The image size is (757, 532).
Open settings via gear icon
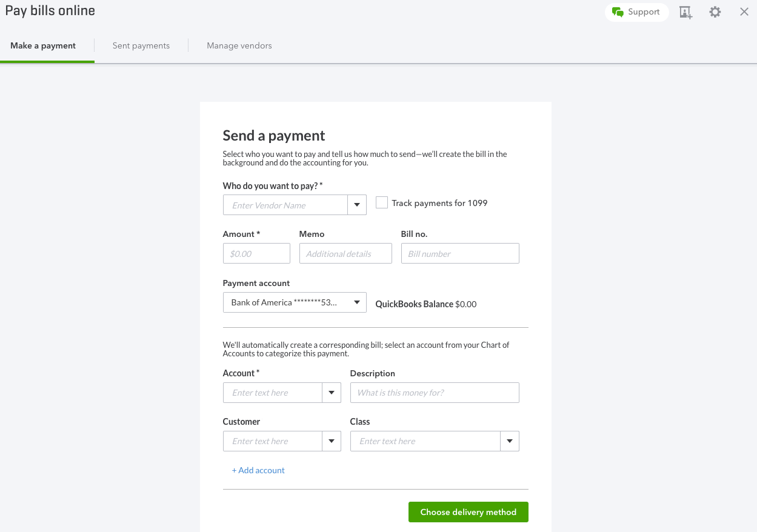715,12
